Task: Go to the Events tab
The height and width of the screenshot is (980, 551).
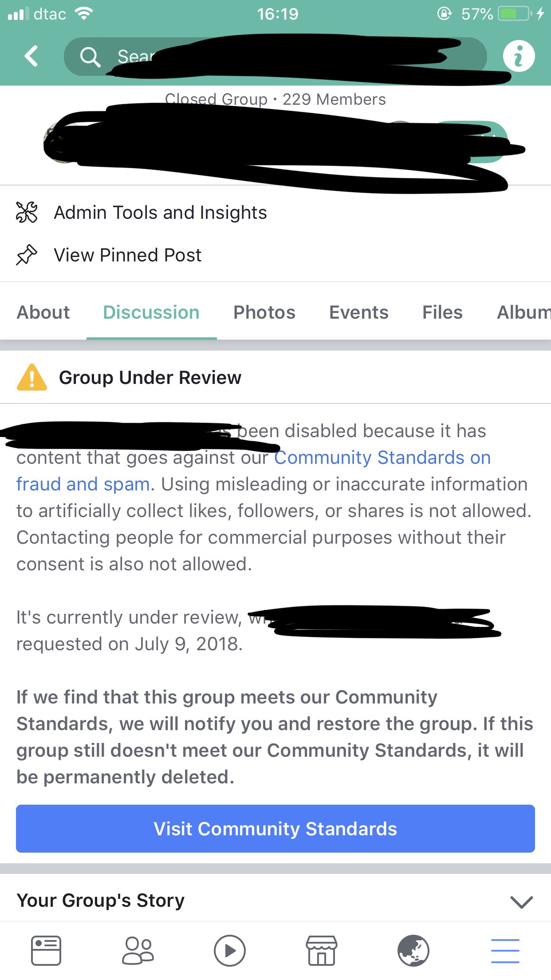Action: (358, 312)
